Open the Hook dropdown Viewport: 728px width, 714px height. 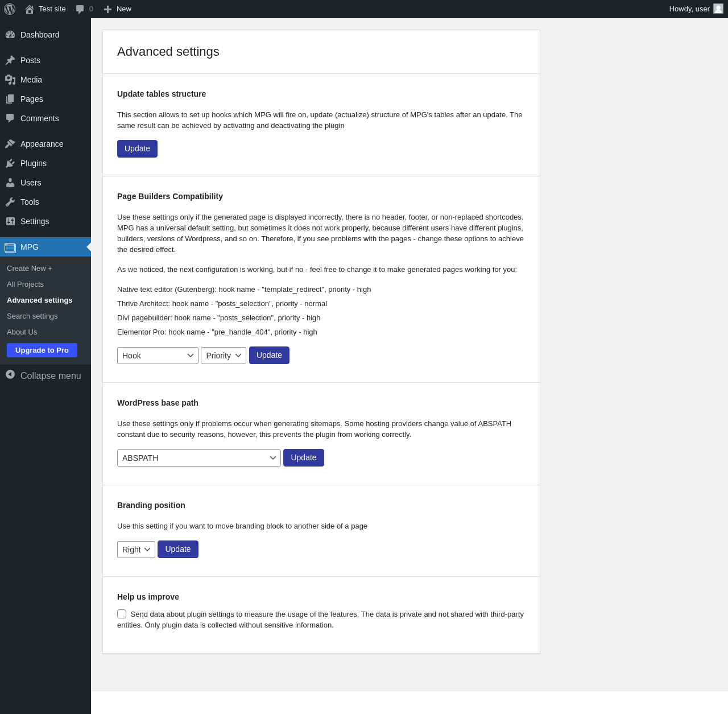pyautogui.click(x=158, y=356)
